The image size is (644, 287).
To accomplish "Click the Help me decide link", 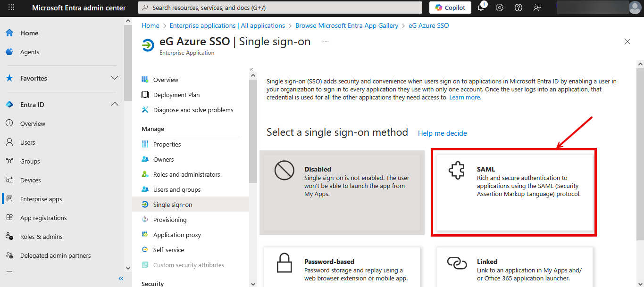I will pos(442,133).
